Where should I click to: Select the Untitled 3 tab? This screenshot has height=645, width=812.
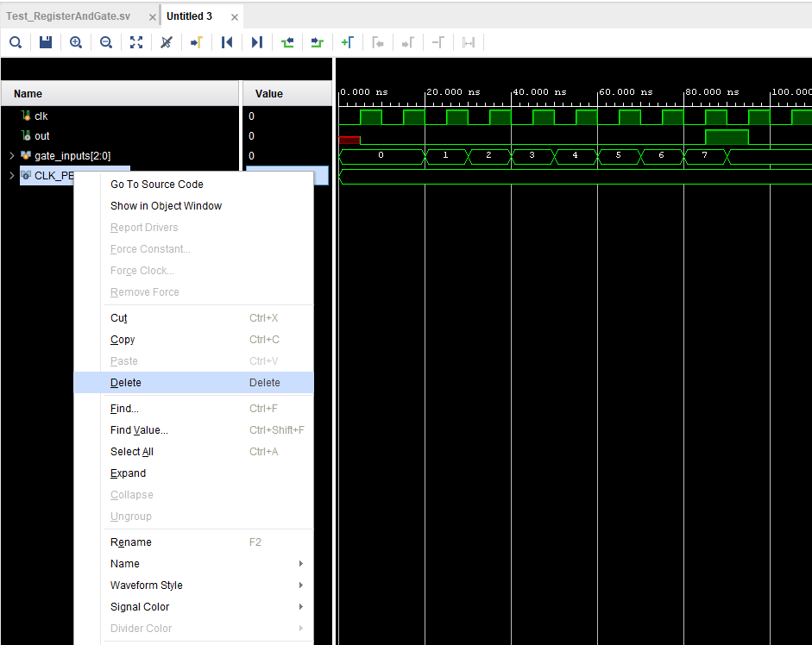(190, 16)
